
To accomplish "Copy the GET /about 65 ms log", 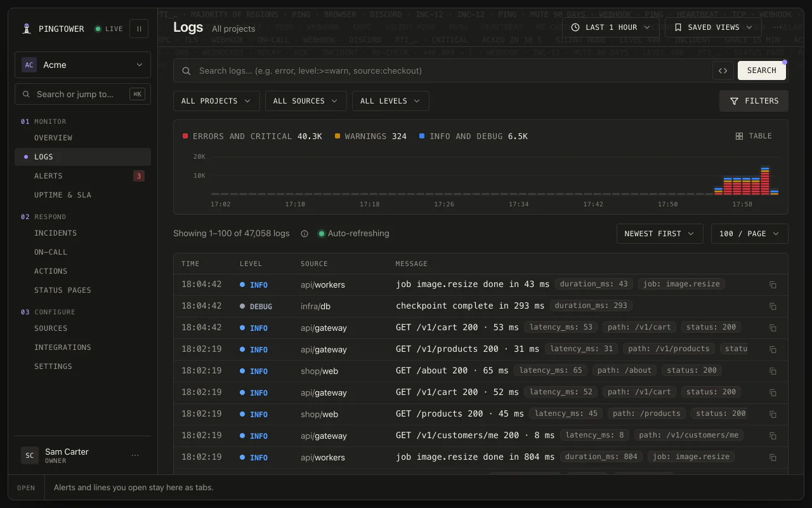I will click(773, 371).
